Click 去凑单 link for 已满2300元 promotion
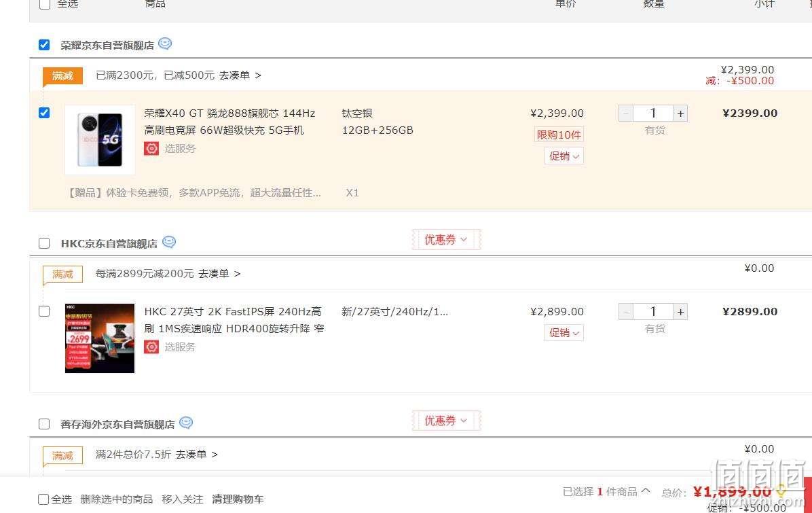This screenshot has height=513, width=812. pos(240,75)
